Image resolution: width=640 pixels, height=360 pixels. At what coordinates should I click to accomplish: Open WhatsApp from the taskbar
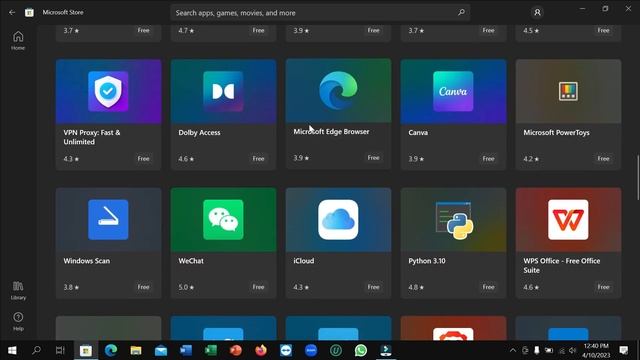pos(361,350)
